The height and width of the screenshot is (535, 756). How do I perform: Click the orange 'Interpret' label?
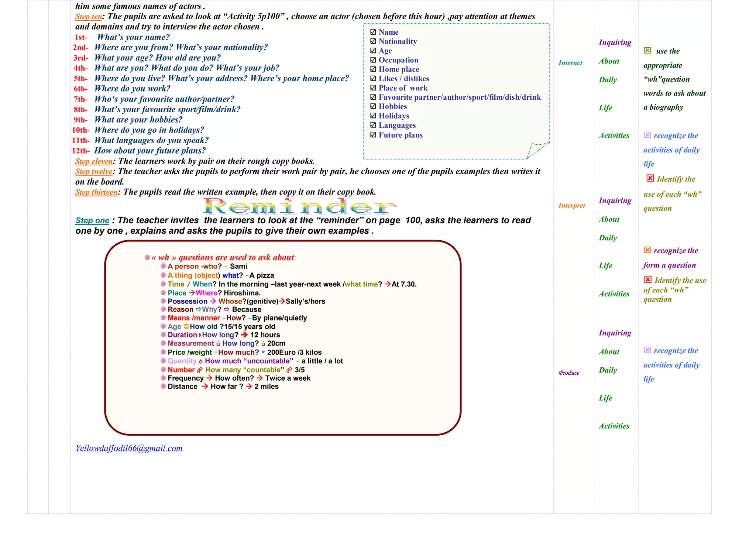[571, 206]
